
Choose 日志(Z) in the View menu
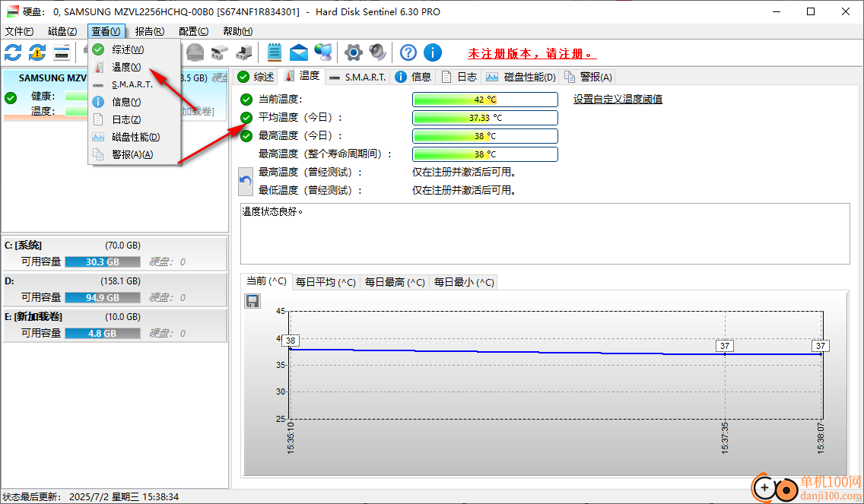(134, 119)
